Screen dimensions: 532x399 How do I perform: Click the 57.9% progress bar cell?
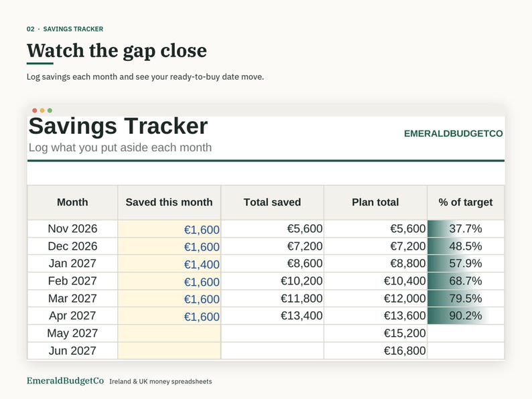pyautogui.click(x=466, y=263)
